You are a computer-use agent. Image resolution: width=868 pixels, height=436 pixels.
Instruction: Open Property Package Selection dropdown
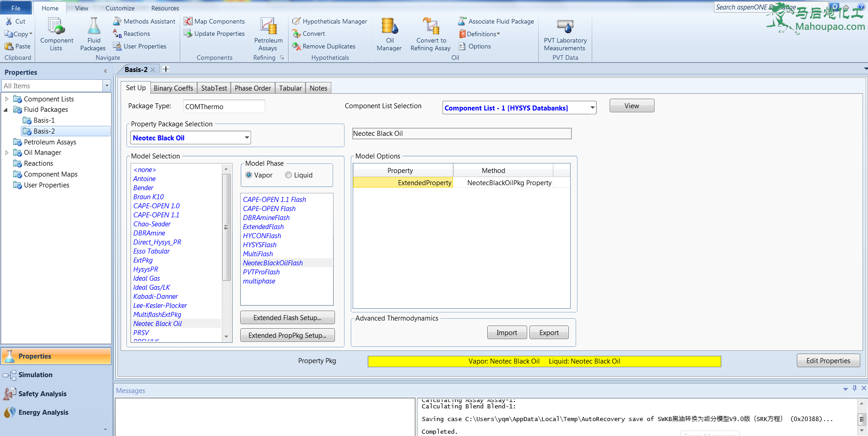point(247,138)
